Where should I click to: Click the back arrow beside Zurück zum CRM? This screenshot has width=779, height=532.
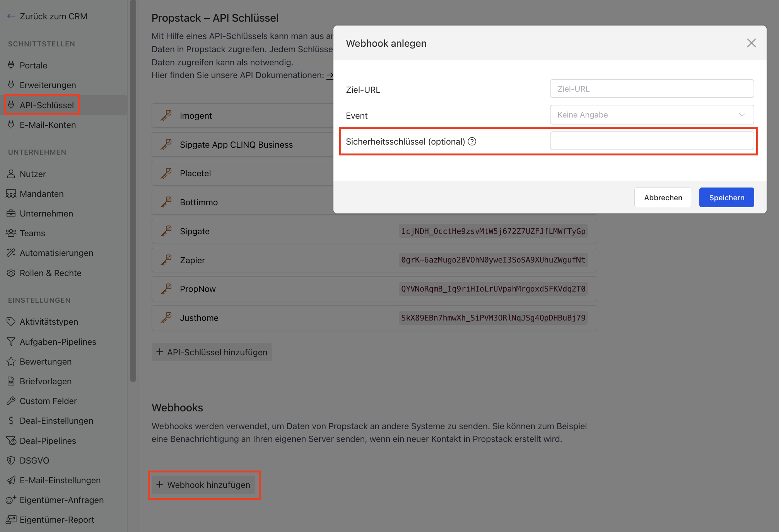click(x=11, y=16)
